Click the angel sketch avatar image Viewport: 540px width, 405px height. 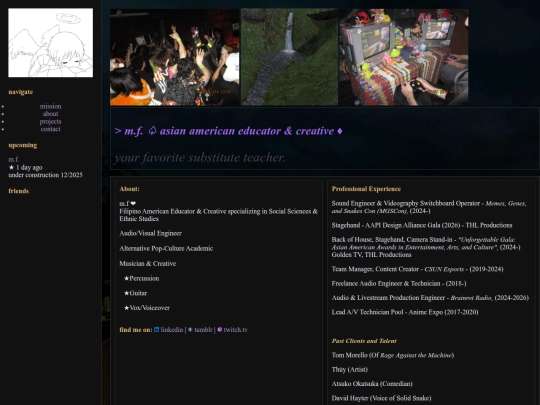pyautogui.click(x=51, y=43)
